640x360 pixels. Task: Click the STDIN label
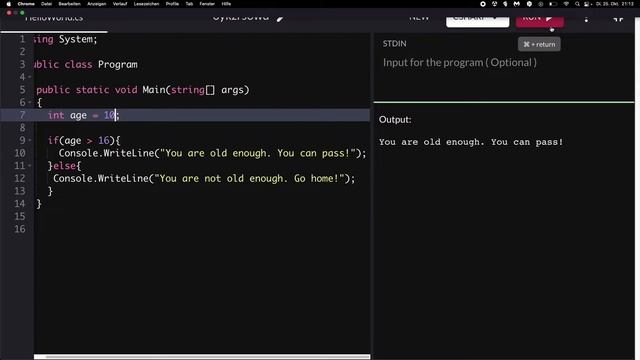click(x=394, y=44)
